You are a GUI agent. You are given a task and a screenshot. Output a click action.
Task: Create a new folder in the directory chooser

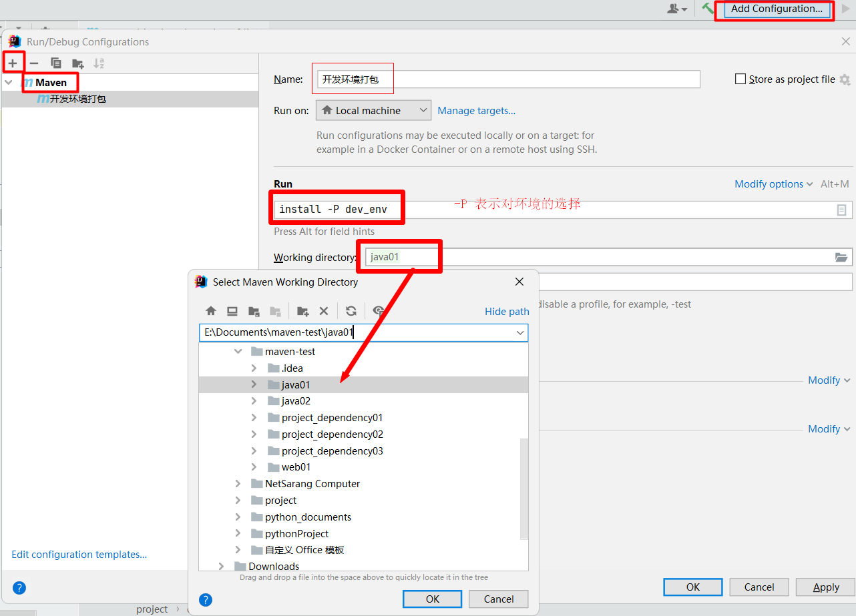click(x=303, y=311)
